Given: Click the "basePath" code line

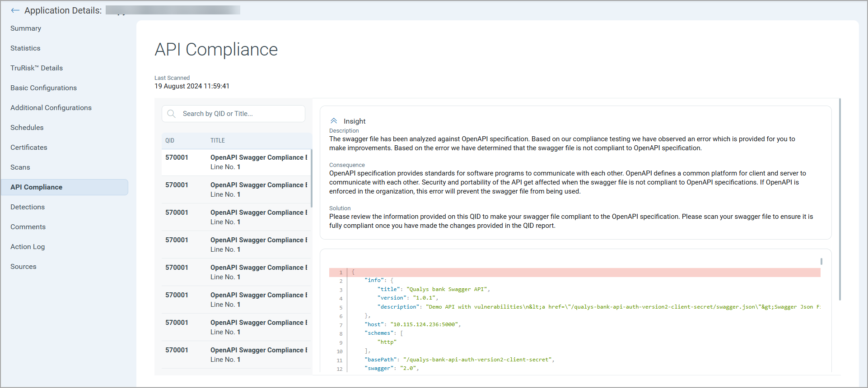Looking at the screenshot, I should point(459,360).
